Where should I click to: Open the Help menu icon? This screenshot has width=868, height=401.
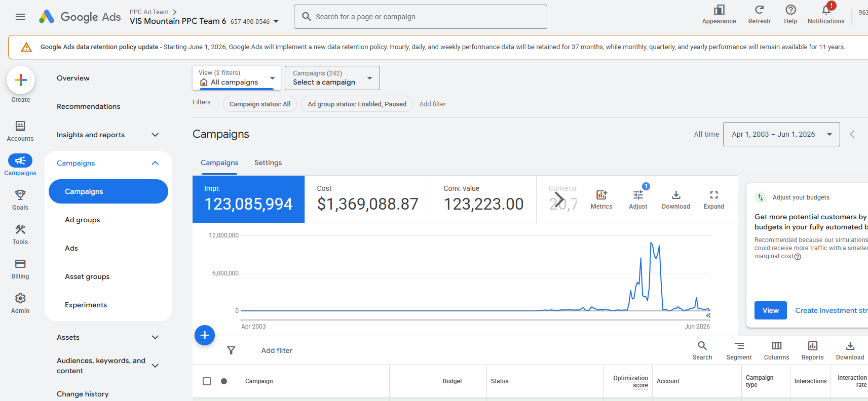pyautogui.click(x=790, y=15)
